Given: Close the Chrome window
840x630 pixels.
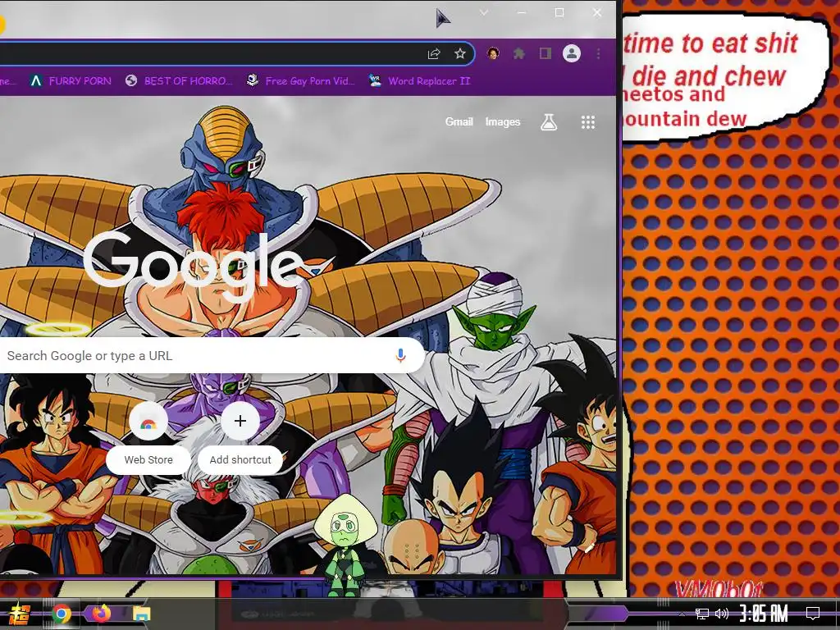Looking at the screenshot, I should 597,12.
